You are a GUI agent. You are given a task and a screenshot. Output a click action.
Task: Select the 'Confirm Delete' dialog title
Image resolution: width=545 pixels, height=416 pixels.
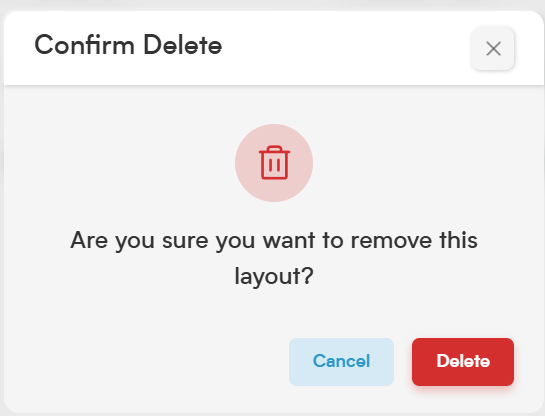(x=128, y=45)
